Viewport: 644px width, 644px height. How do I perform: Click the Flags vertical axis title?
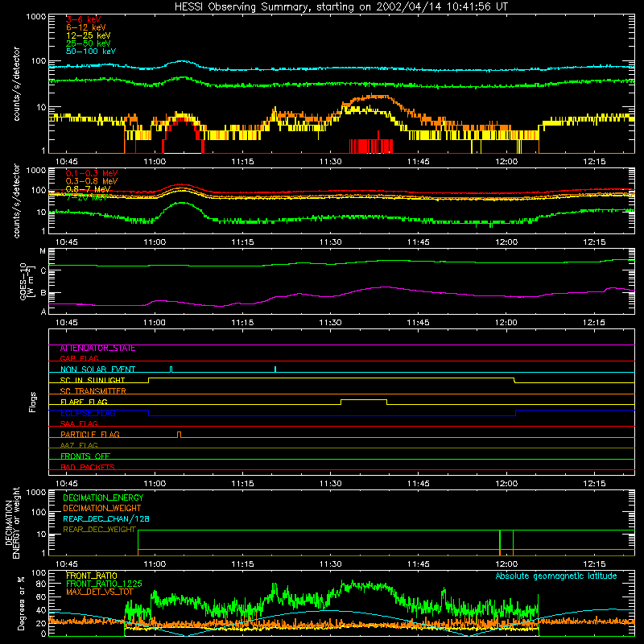pyautogui.click(x=32, y=402)
